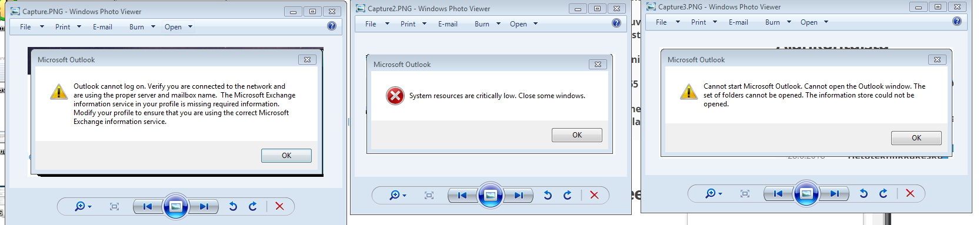The width and height of the screenshot is (980, 225).
Task: Expand the Burn dropdown in the Capture3.PNG viewer
Action: (x=778, y=22)
